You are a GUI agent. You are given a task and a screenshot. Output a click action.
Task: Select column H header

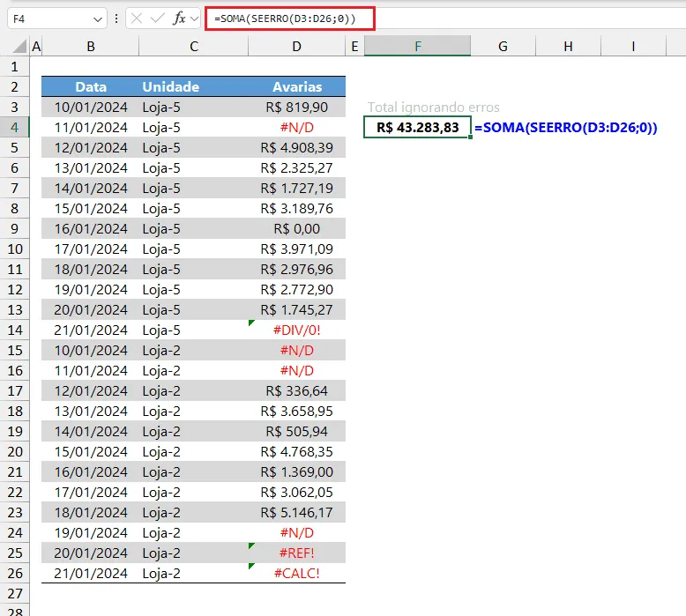point(569,47)
